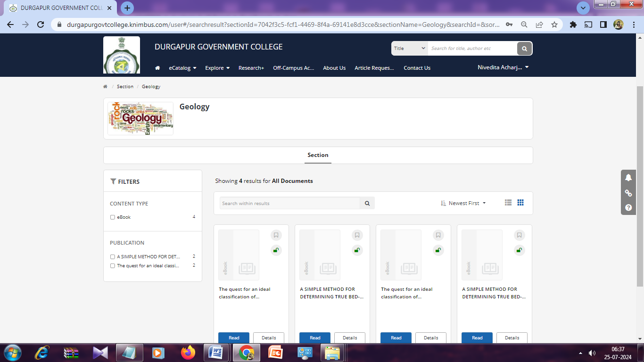Check the eBook content type filter

[x=113, y=217]
